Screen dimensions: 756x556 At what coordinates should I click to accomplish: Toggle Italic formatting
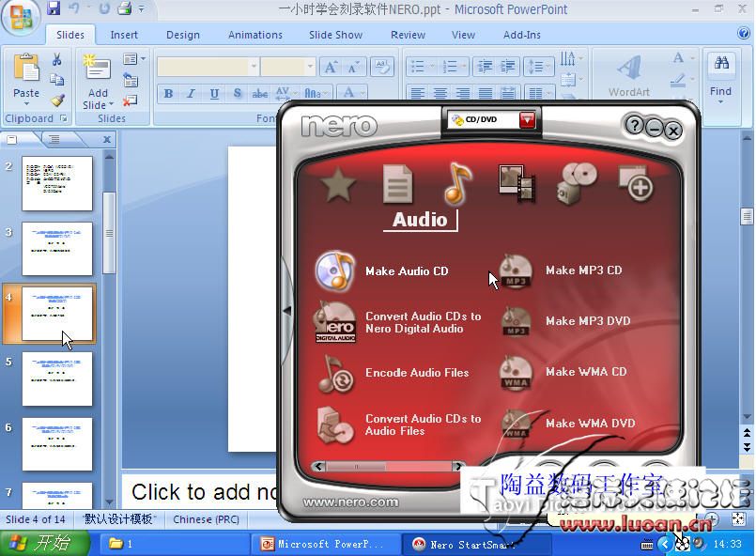pos(192,93)
